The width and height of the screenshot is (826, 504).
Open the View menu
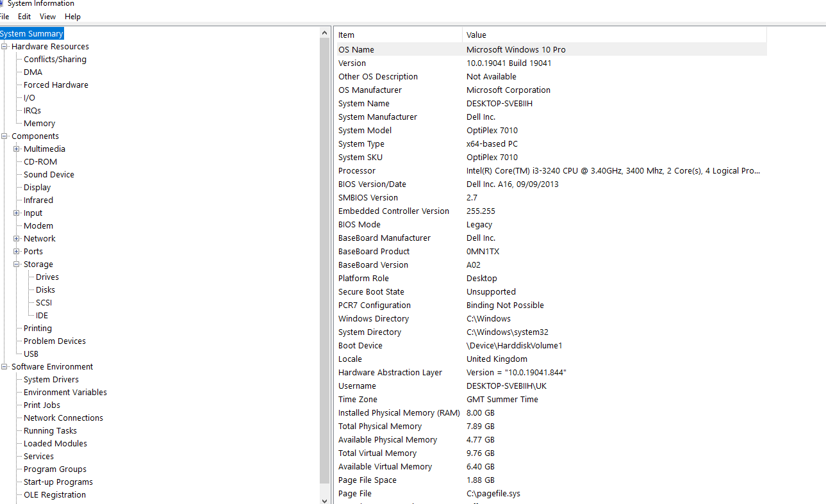pyautogui.click(x=47, y=17)
